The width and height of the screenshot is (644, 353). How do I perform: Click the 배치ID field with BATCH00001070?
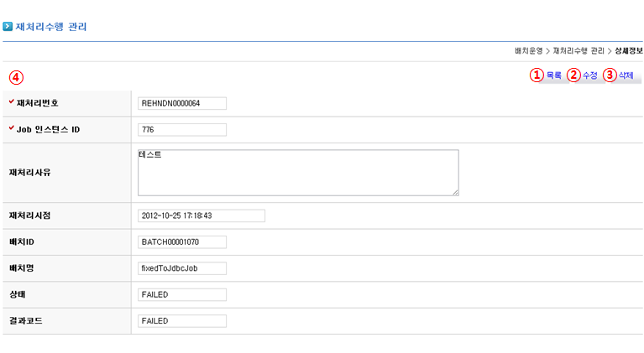pyautogui.click(x=182, y=242)
